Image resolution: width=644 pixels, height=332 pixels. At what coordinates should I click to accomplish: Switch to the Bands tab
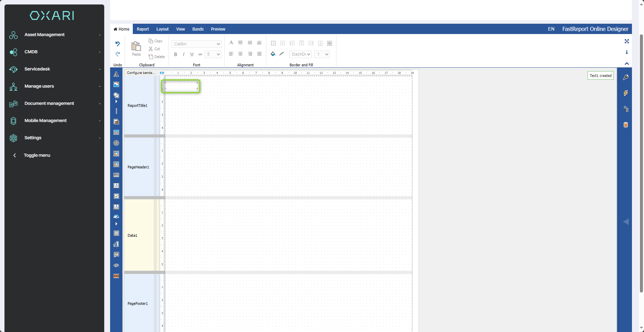coord(198,29)
